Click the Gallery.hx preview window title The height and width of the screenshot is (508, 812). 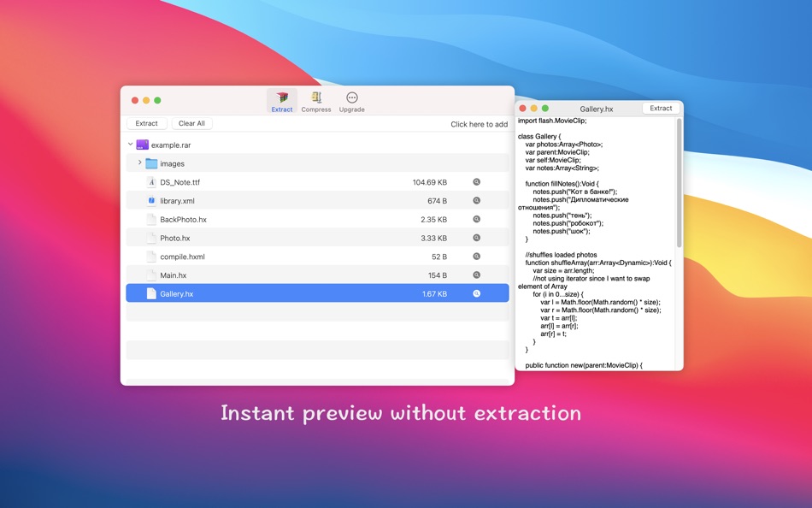point(596,109)
